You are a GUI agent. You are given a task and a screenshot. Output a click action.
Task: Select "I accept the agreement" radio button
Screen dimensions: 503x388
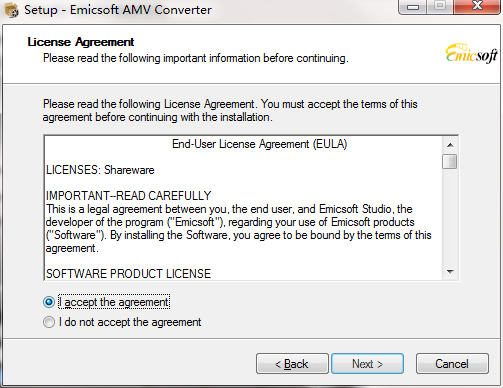pyautogui.click(x=49, y=302)
